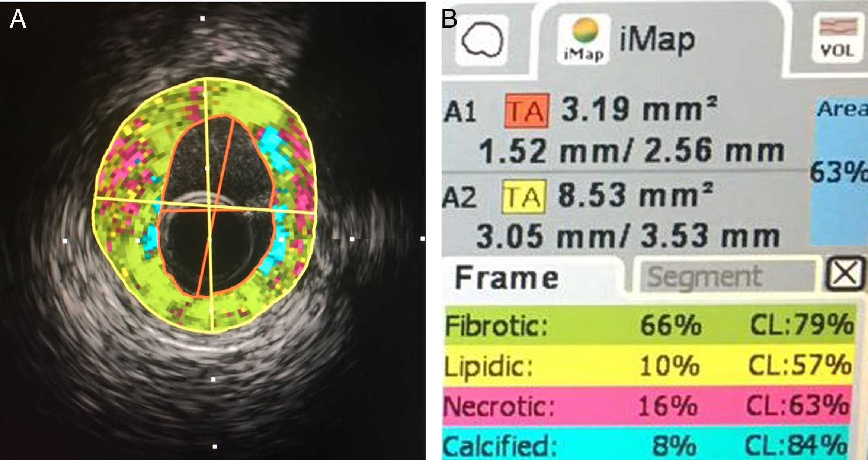
Task: Click the orange A1 TA marker
Action: [526, 111]
